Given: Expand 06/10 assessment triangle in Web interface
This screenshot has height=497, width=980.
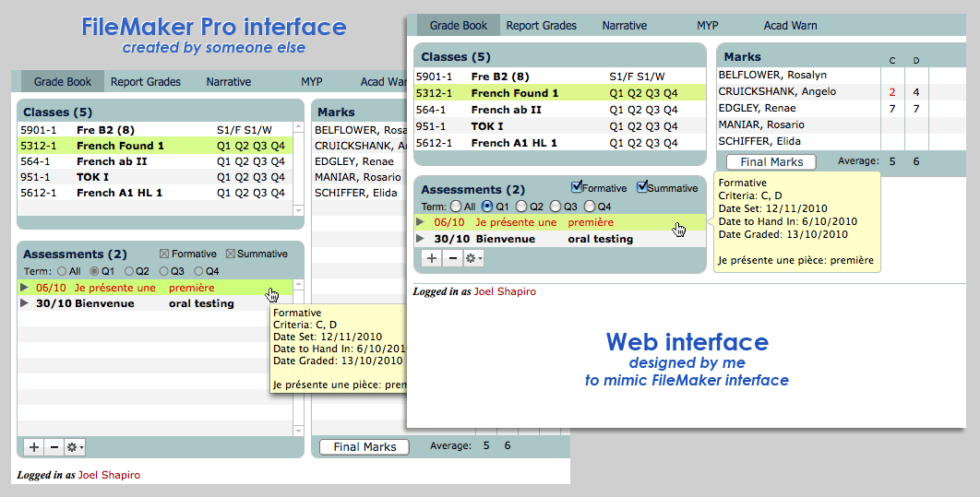Looking at the screenshot, I should click(x=421, y=221).
